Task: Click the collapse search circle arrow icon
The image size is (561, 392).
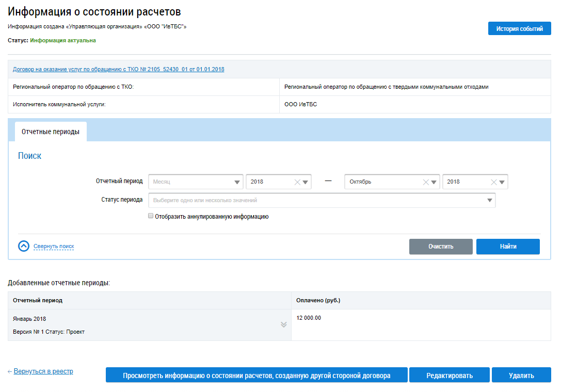Action: click(x=24, y=247)
